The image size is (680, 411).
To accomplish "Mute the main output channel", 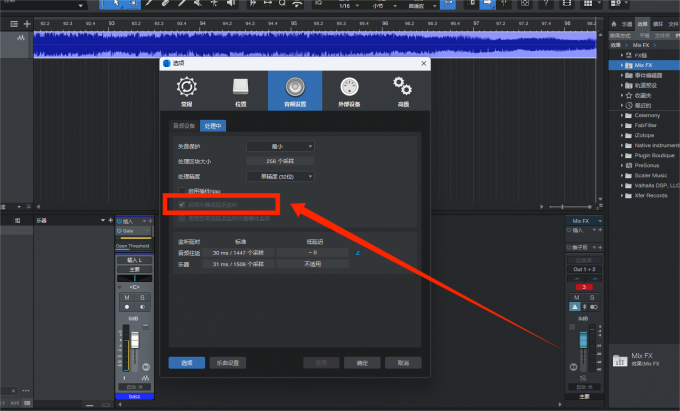I will click(x=576, y=297).
